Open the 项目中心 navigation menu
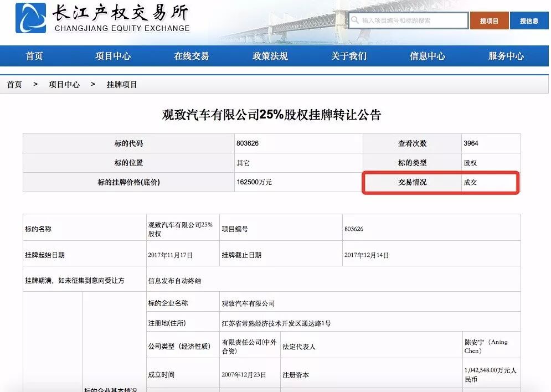Screen dimensions: 551x392 113,56
